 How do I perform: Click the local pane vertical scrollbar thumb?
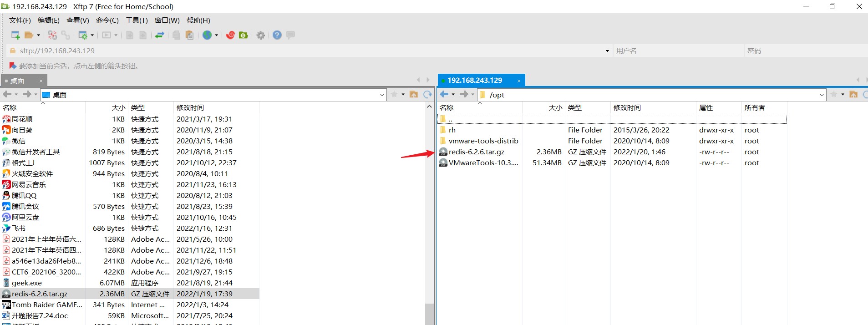point(429,314)
